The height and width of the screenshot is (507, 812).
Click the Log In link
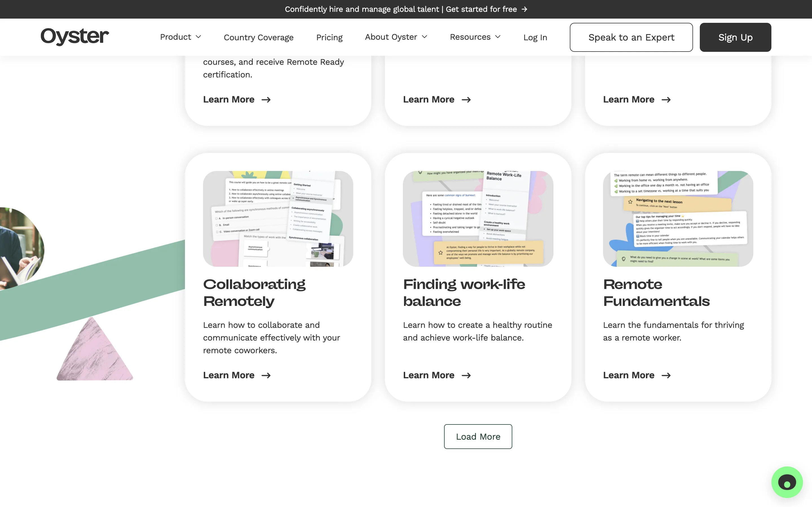535,37
